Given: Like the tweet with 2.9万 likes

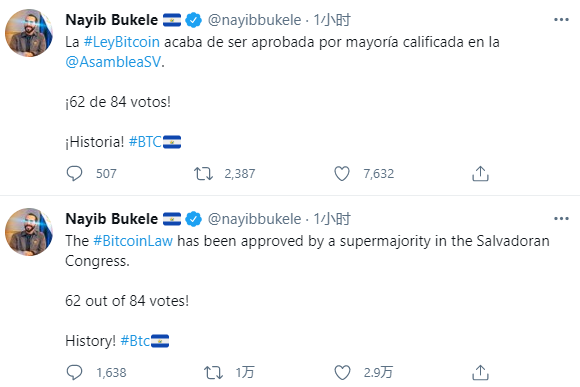Looking at the screenshot, I should click(342, 372).
